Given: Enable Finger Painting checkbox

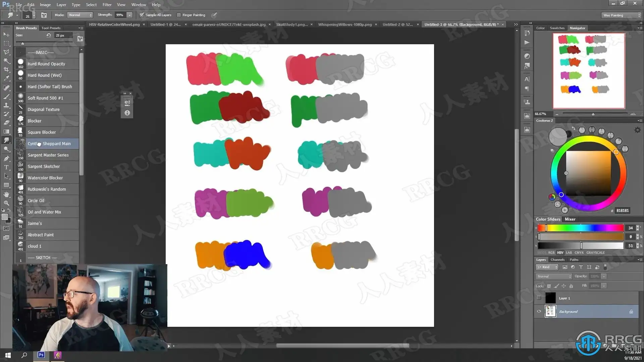Looking at the screenshot, I should pyautogui.click(x=179, y=15).
